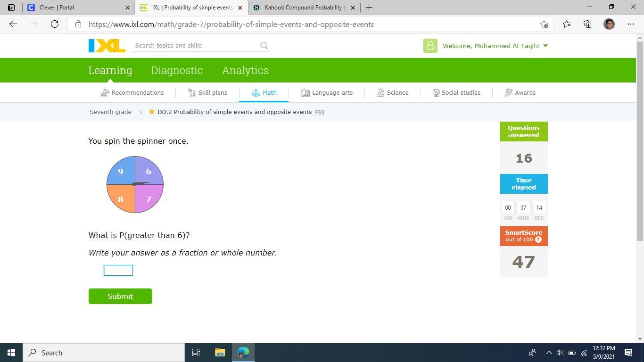Screen dimensions: 644x362
Task: Close the Kahoot Compound Probability tab
Action: pyautogui.click(x=353, y=8)
